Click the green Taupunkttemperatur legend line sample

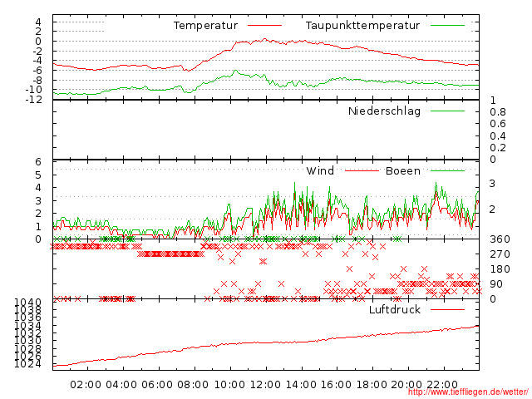(x=447, y=26)
